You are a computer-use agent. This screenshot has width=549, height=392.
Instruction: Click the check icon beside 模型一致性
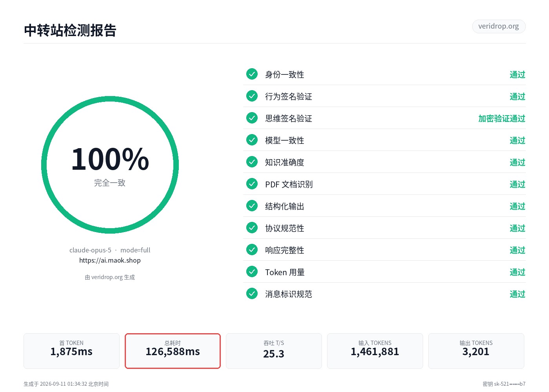pos(252,140)
